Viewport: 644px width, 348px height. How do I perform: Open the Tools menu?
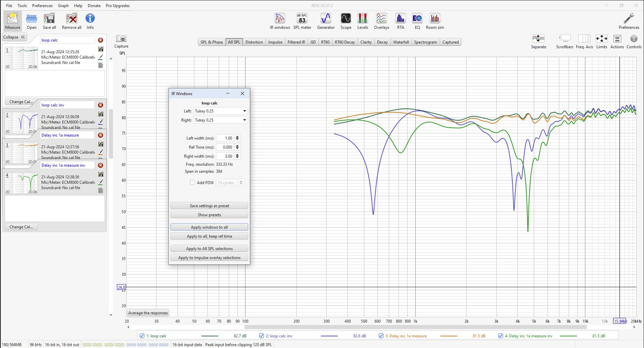pos(22,5)
